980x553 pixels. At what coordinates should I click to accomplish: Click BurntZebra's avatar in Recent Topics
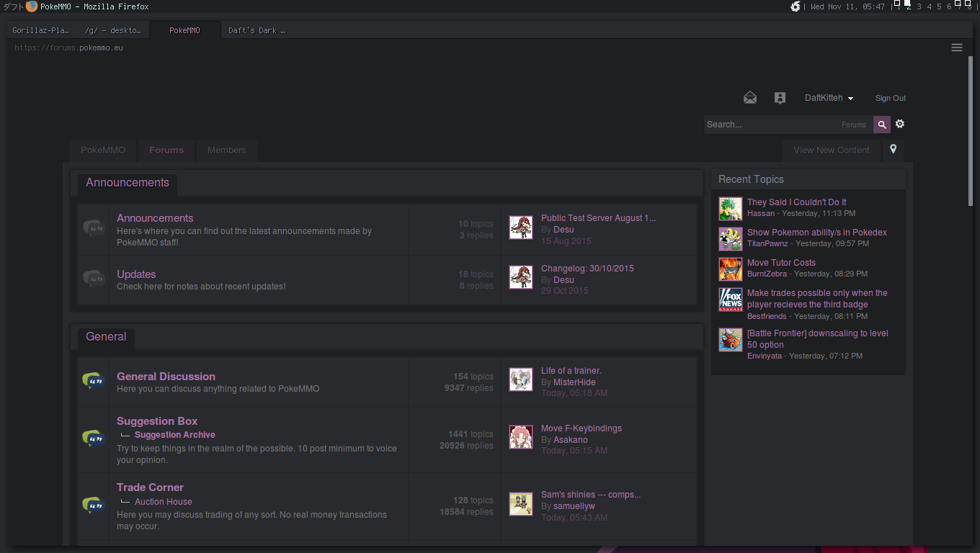[731, 269]
